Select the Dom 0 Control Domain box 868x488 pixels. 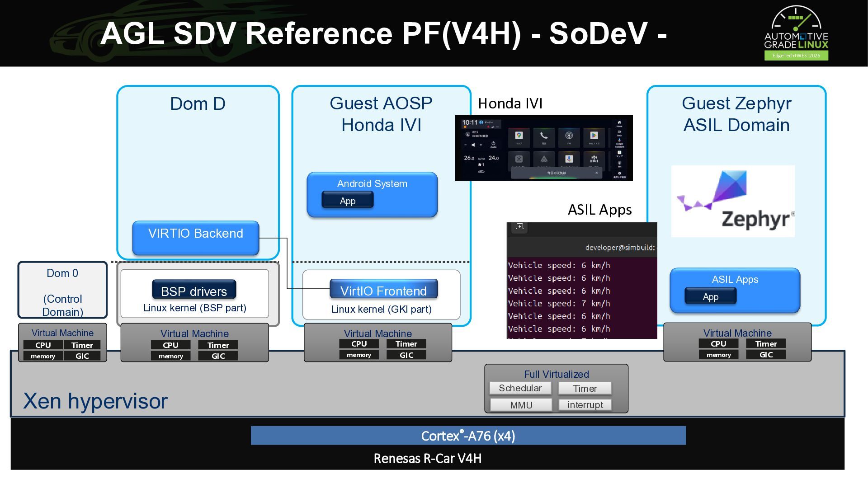tap(62, 290)
